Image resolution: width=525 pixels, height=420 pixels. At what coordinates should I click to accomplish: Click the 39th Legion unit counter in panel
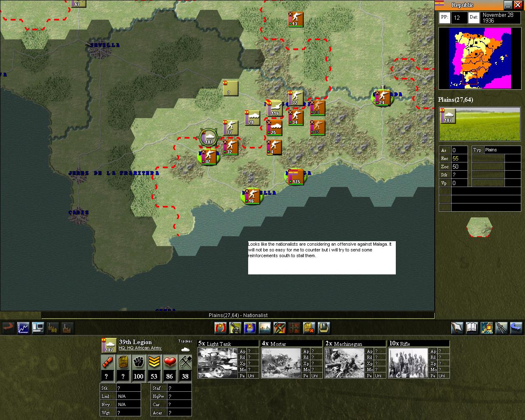point(109,345)
